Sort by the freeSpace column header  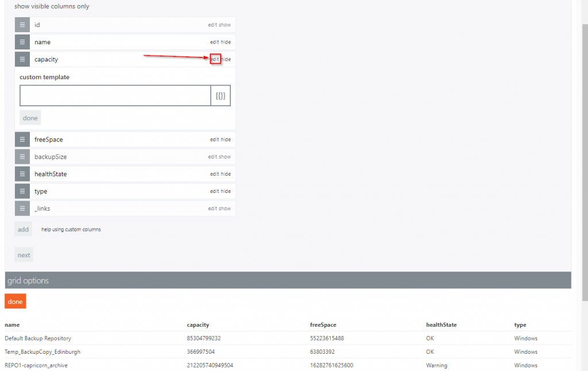click(x=323, y=325)
